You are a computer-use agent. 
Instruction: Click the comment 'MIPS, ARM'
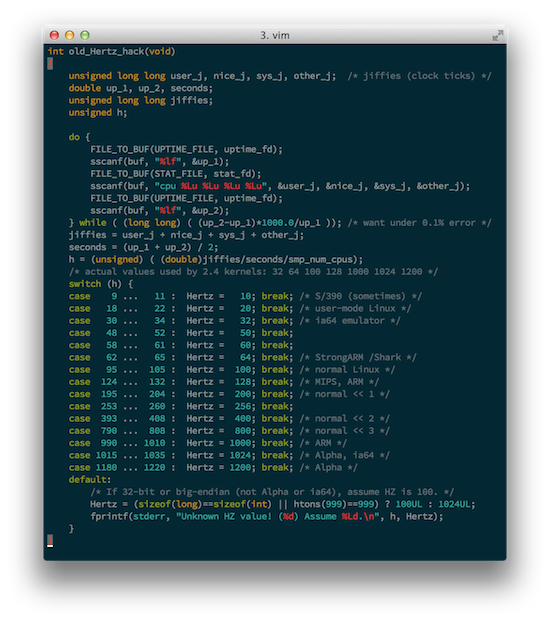(339, 382)
